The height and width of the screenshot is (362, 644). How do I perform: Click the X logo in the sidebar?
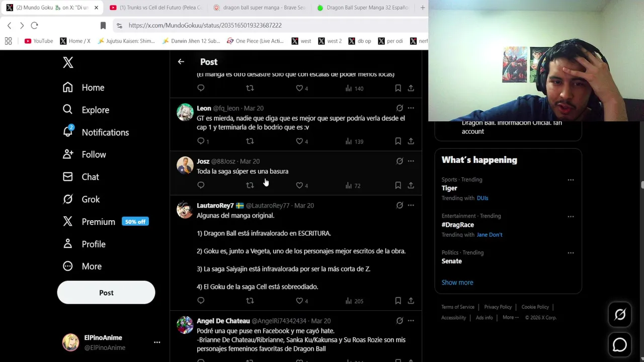pos(68,62)
